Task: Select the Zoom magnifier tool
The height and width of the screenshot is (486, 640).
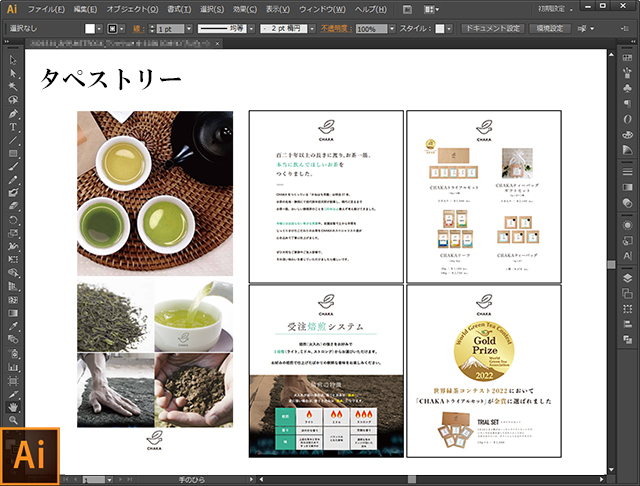Action: coord(13,419)
